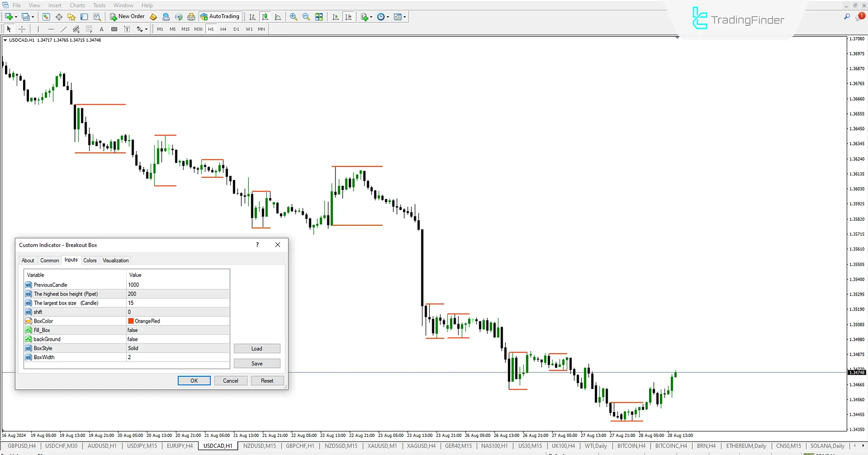Click the OrangeRed BoxColor swatch
868x455 pixels.
pyautogui.click(x=131, y=321)
